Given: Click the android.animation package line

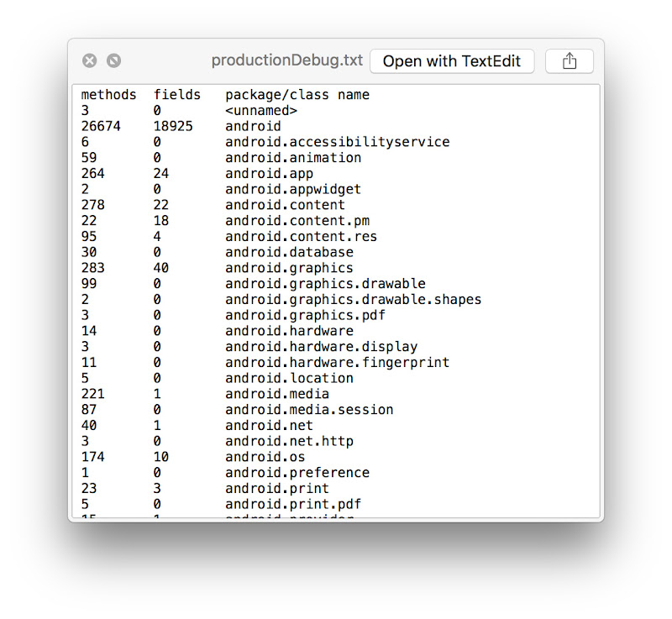Looking at the screenshot, I should 292,158.
